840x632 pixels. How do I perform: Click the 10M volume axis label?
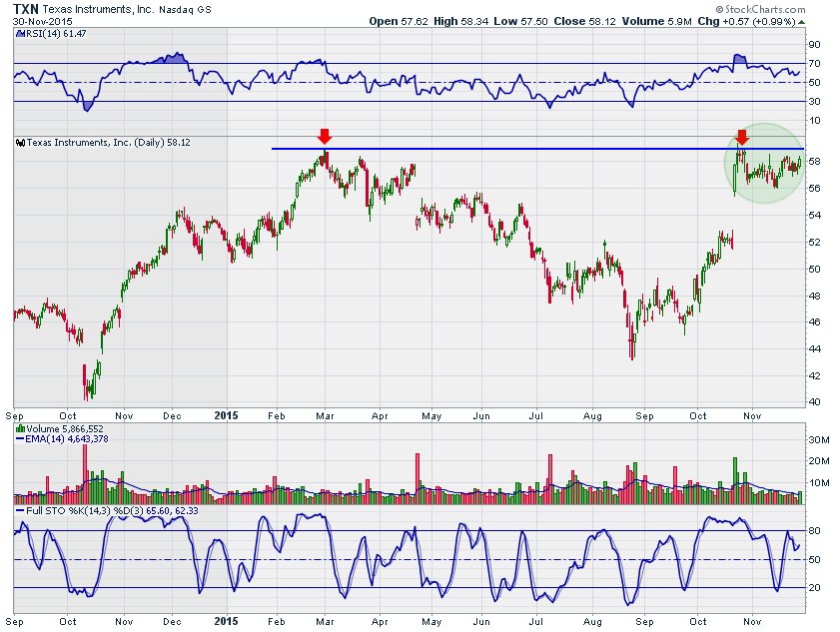[x=819, y=482]
